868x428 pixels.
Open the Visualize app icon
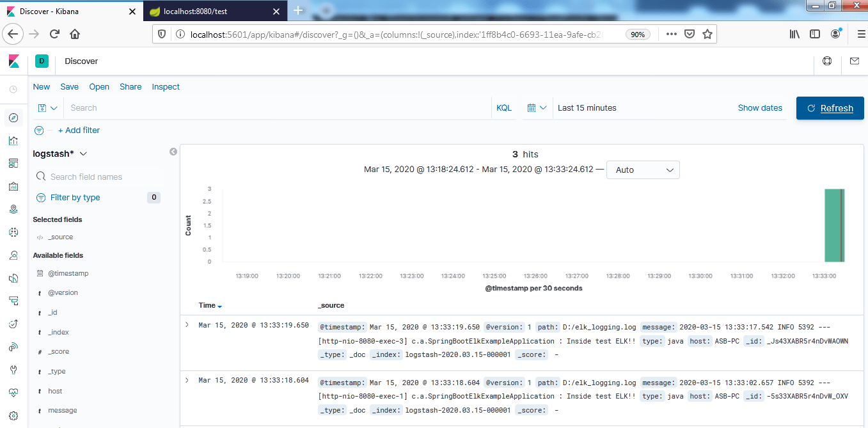tap(13, 140)
